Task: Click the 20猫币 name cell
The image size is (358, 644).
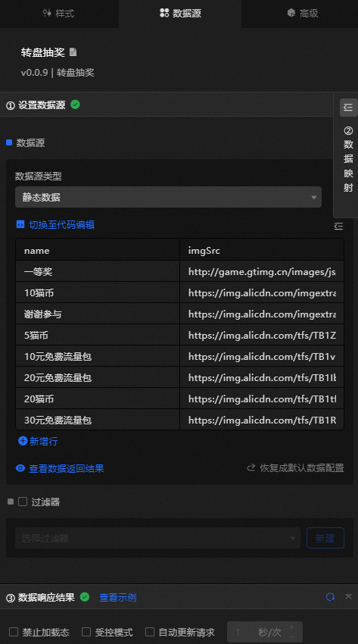Action: (x=98, y=399)
